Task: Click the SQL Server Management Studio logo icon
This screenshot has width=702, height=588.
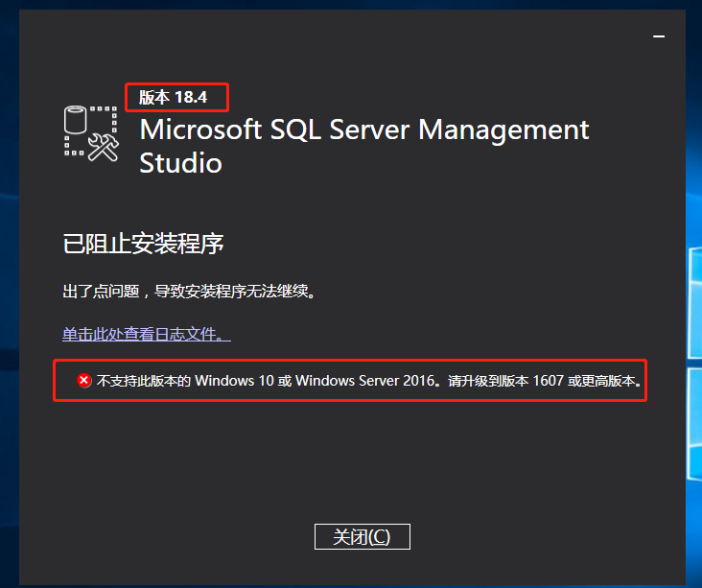Action: pyautogui.click(x=91, y=133)
